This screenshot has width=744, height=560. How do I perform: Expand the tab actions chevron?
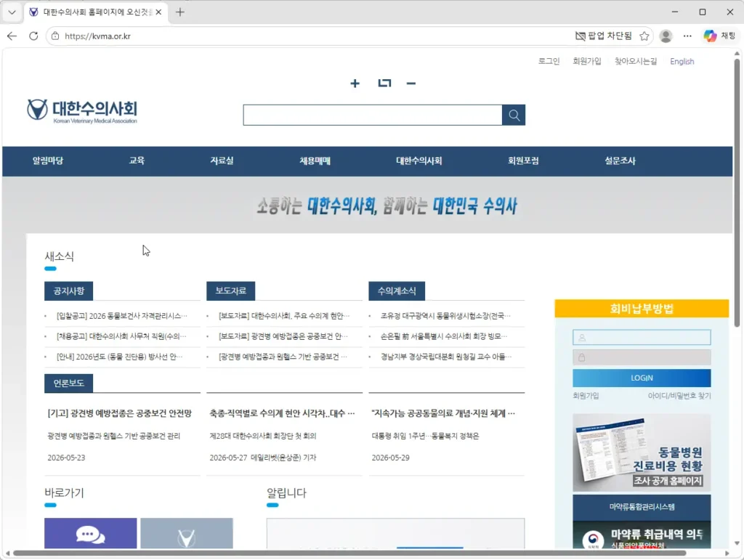click(x=12, y=12)
